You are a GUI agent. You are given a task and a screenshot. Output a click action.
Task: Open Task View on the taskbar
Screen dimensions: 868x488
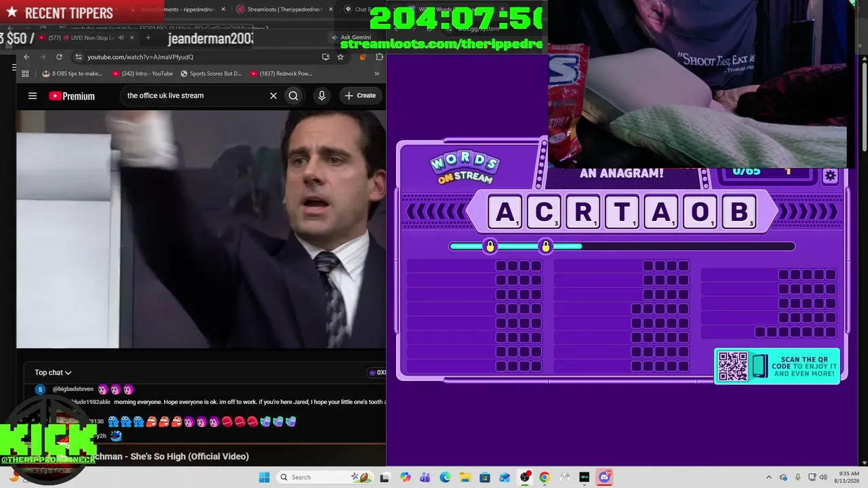[x=385, y=477]
